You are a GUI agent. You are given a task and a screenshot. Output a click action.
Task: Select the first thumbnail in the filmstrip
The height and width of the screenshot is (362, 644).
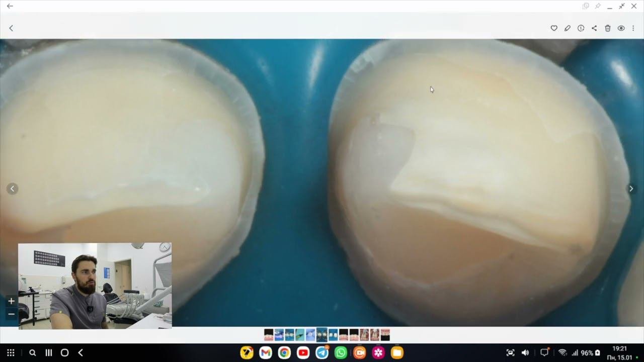click(269, 335)
